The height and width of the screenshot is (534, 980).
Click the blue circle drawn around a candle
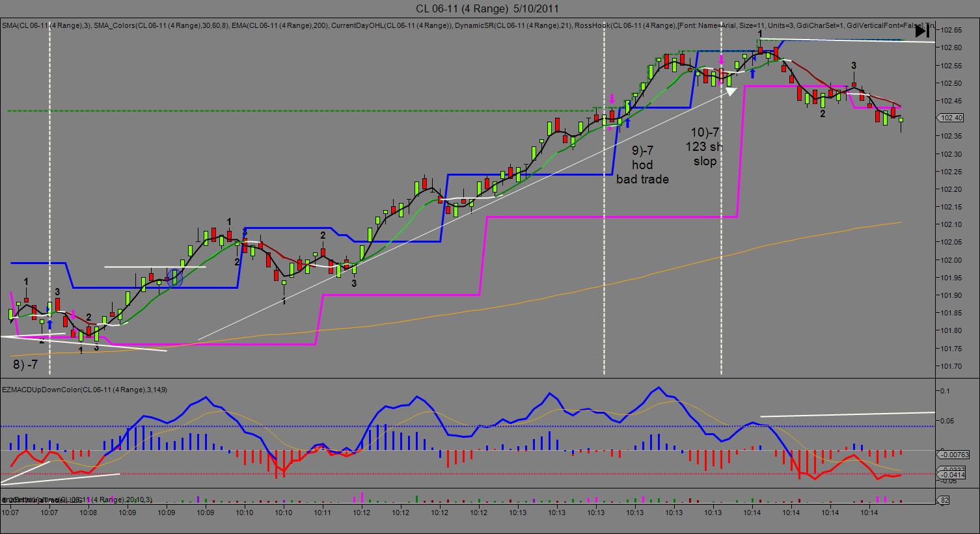tap(174, 278)
